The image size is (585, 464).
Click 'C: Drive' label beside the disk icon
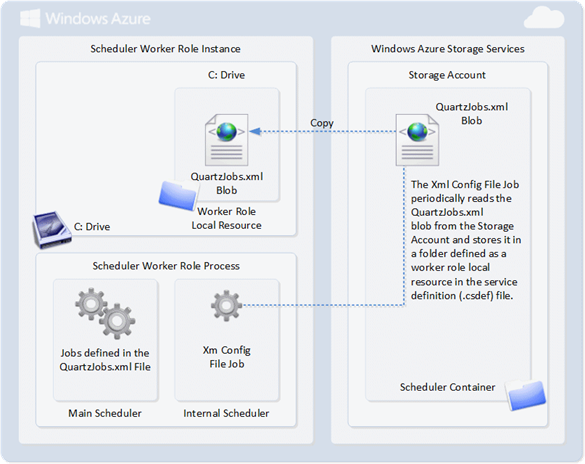click(92, 227)
